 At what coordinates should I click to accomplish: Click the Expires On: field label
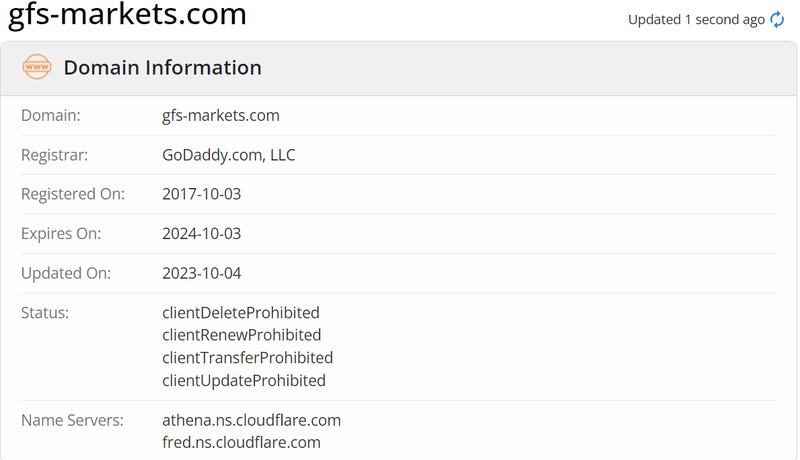point(61,234)
